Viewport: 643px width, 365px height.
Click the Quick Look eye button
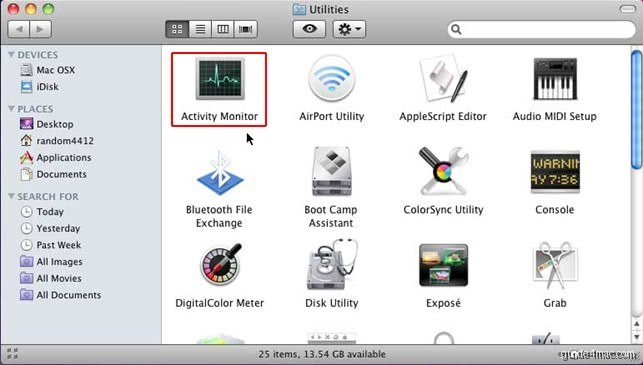pyautogui.click(x=309, y=29)
